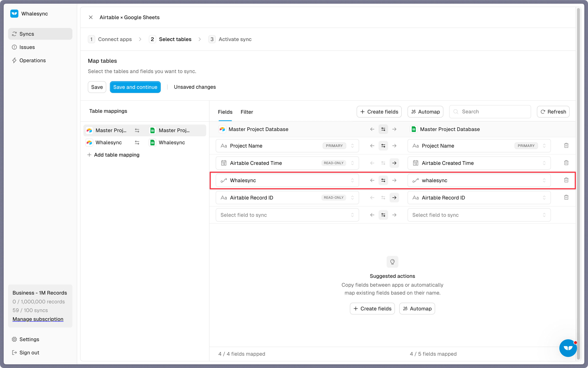Image resolution: width=588 pixels, height=368 pixels.
Task: Open the left Select field to sync dropdown
Action: 287,215
